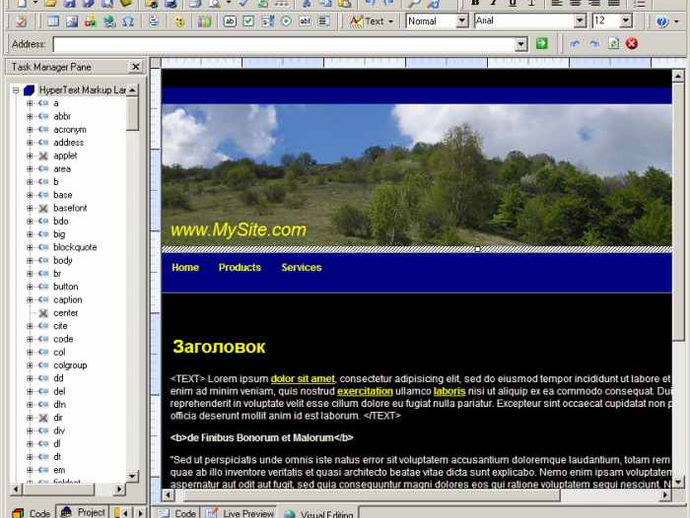Viewport: 690px width, 518px height.
Task: Expand the 'div' tag node
Action: click(x=29, y=431)
